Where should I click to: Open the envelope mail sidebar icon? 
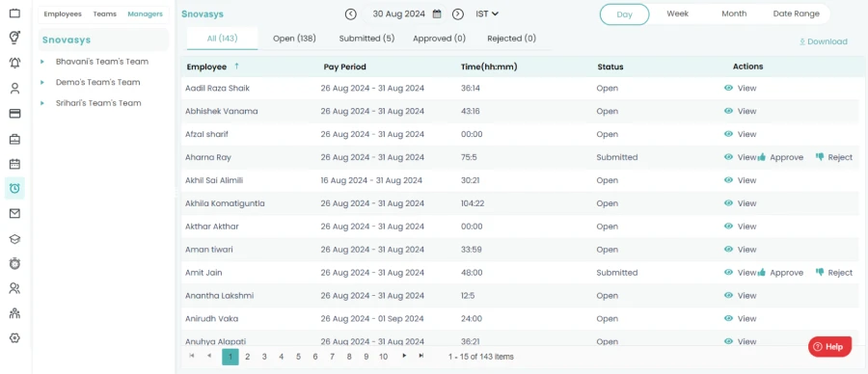(14, 214)
